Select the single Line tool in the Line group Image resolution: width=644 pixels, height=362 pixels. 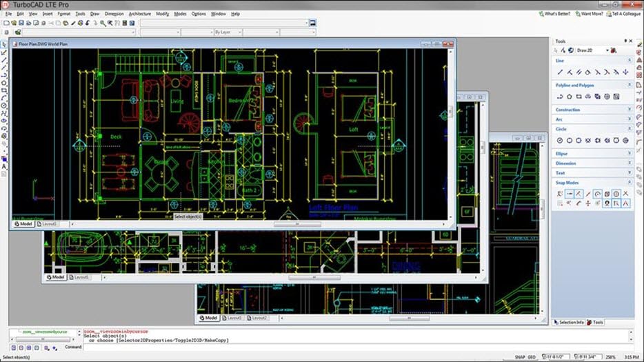560,72
